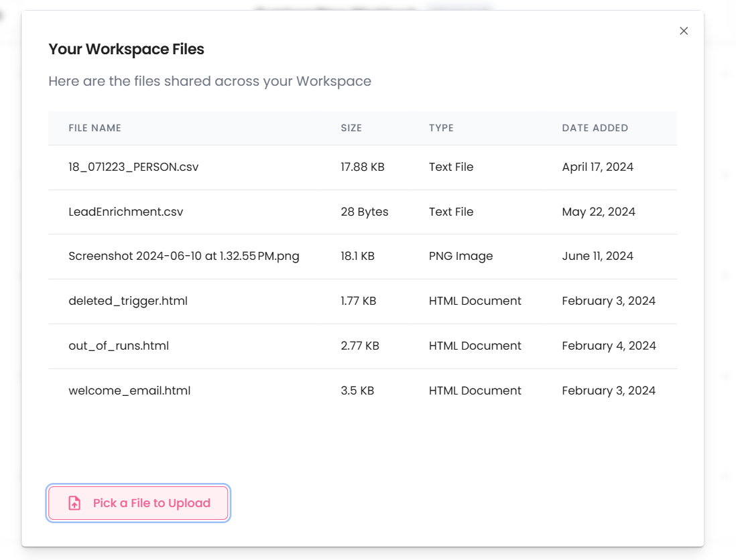The width and height of the screenshot is (736, 560).
Task: Click Pick a File to Upload button
Action: coord(138,503)
